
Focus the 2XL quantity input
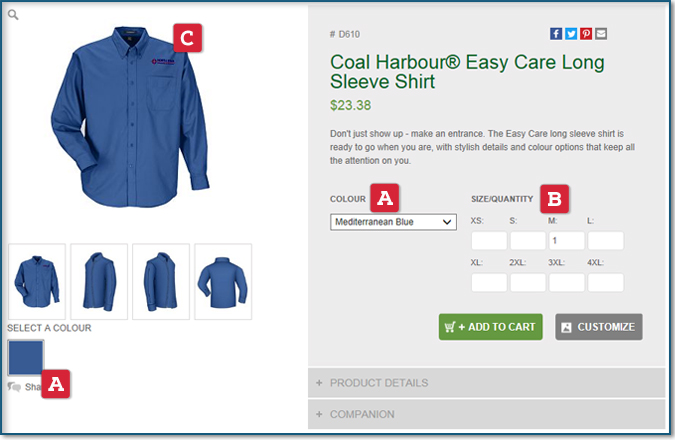(528, 283)
